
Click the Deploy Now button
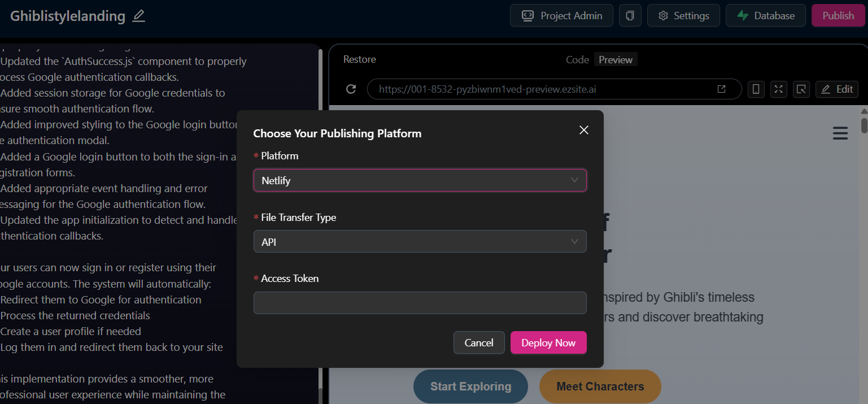(548, 343)
